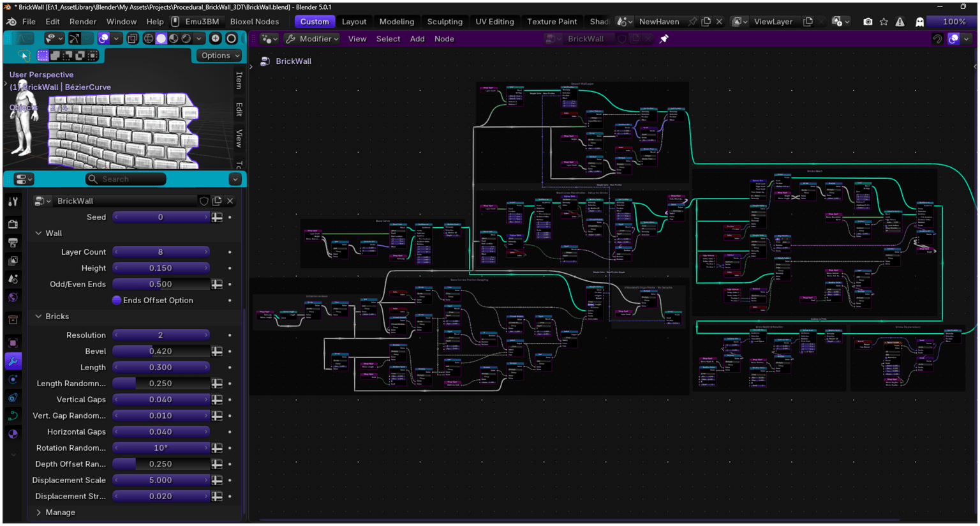Click the camera icon in top bar

(x=868, y=22)
